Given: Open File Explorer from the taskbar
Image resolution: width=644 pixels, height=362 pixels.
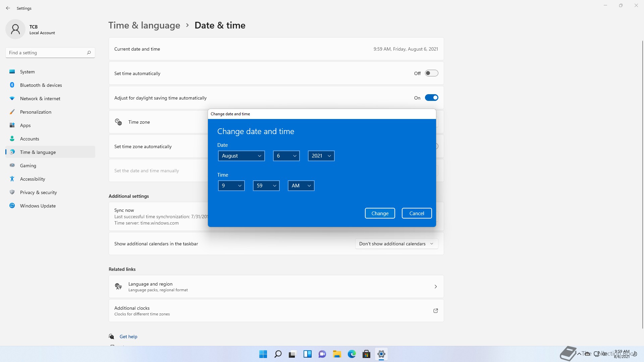Looking at the screenshot, I should coord(337,354).
